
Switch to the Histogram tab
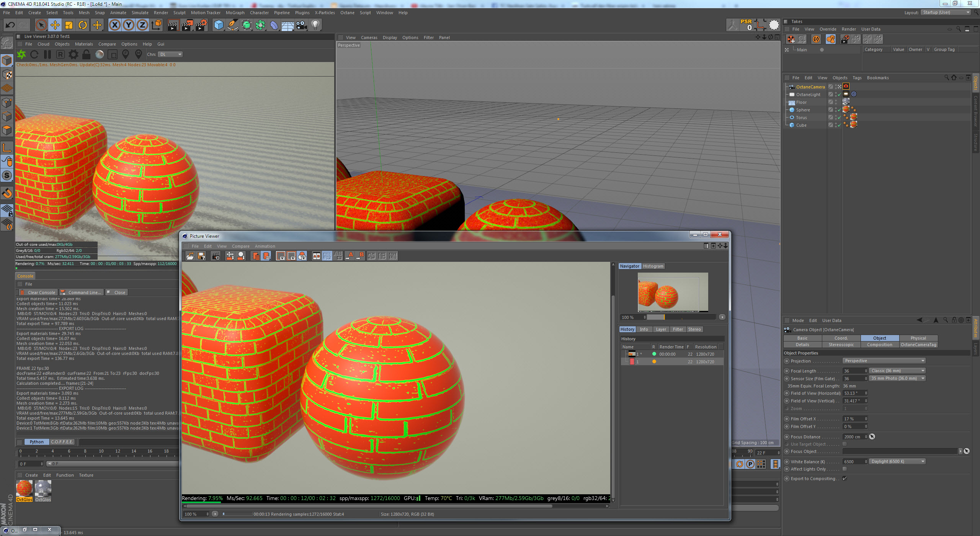653,266
